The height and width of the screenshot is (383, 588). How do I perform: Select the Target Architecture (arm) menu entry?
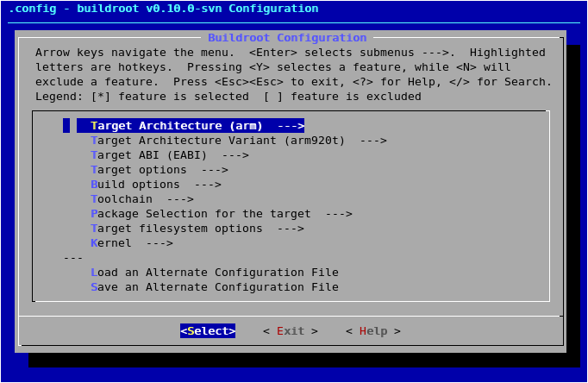(177, 126)
